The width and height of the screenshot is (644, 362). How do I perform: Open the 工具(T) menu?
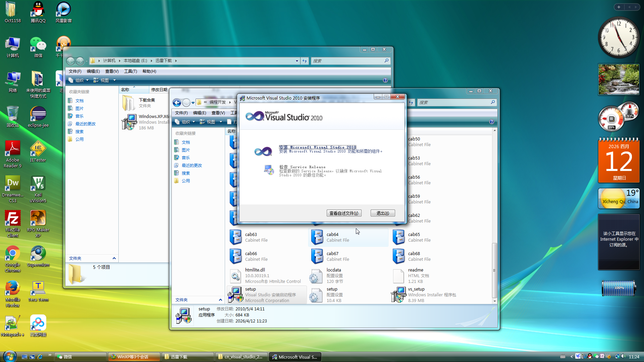coord(130,71)
